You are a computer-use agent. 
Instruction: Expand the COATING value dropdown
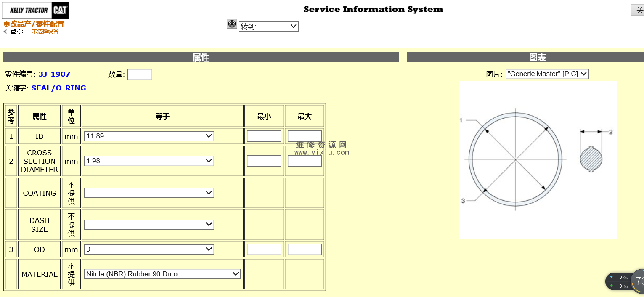click(x=149, y=193)
